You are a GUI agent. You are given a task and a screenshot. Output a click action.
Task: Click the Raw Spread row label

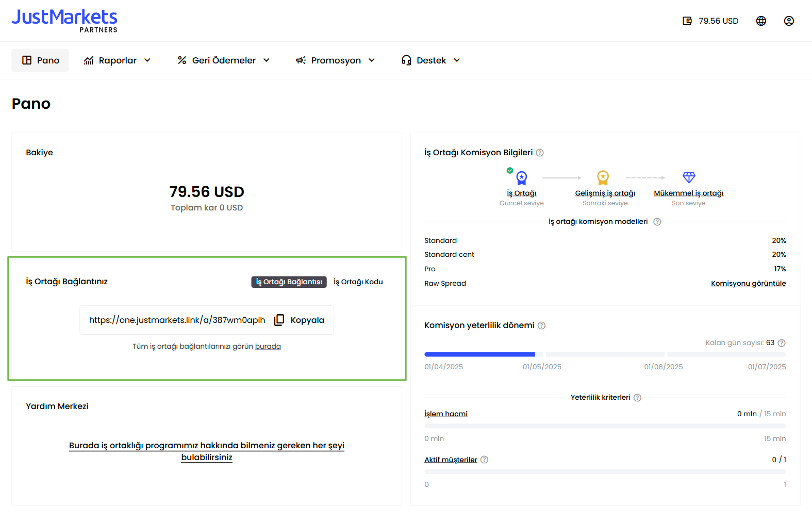point(445,284)
